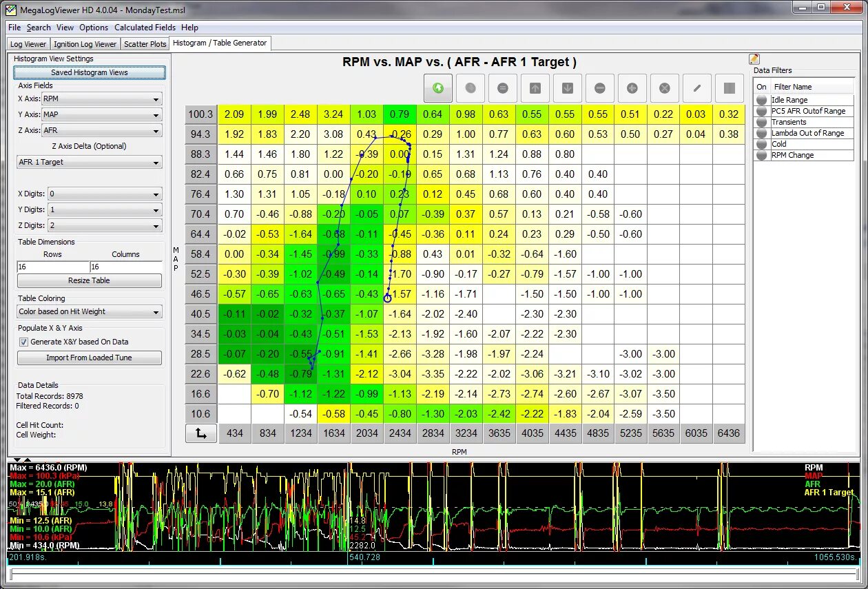Open the X Axis RPM dropdown

pyautogui.click(x=102, y=99)
